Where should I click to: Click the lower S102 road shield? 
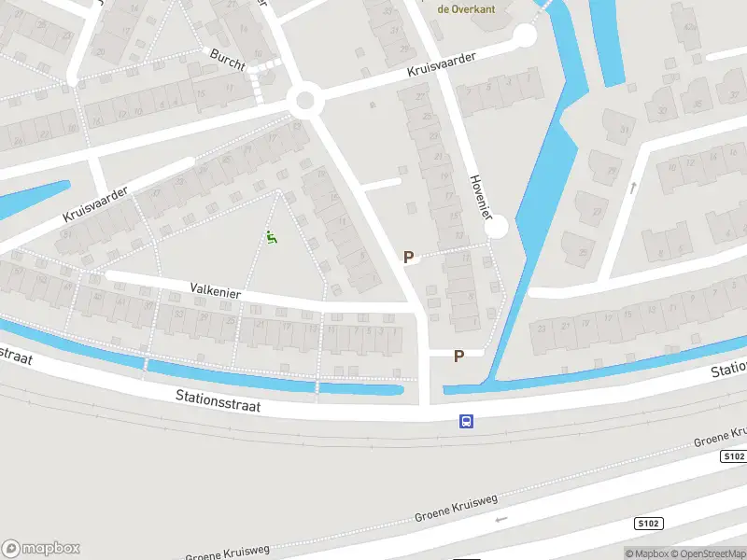tap(648, 524)
